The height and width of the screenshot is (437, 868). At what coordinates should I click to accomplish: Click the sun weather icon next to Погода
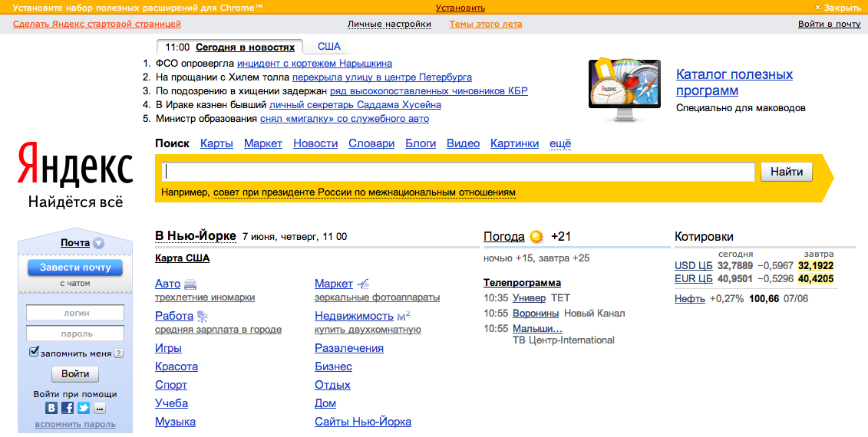[x=536, y=237]
